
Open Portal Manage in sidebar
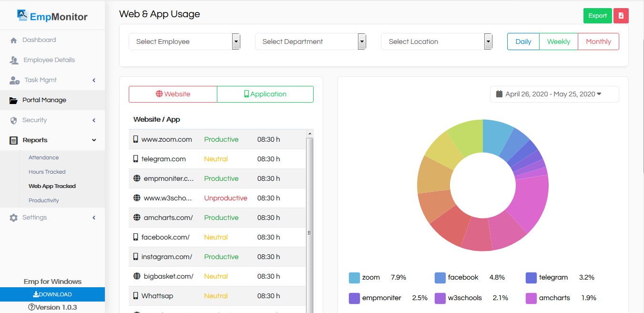(52, 100)
